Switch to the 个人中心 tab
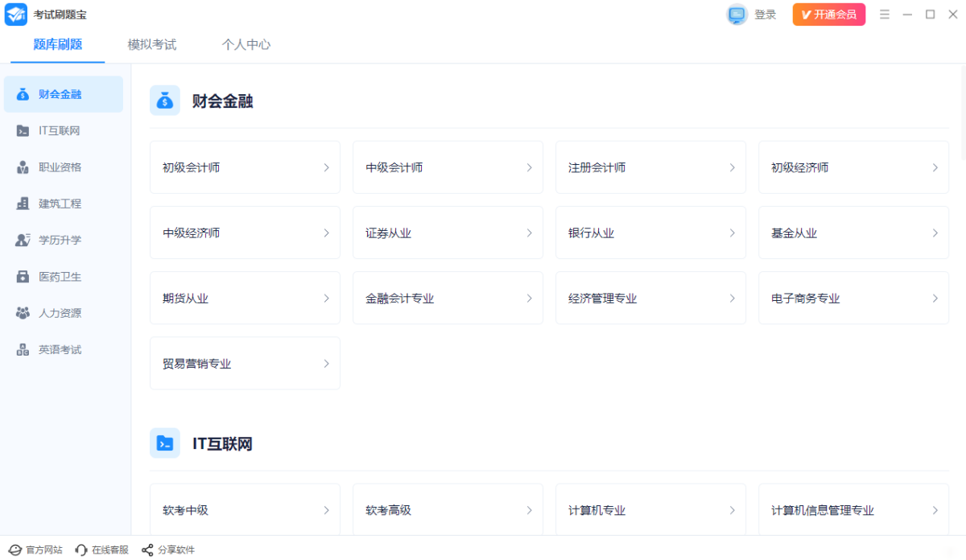This screenshot has width=966, height=560. pyautogui.click(x=246, y=44)
